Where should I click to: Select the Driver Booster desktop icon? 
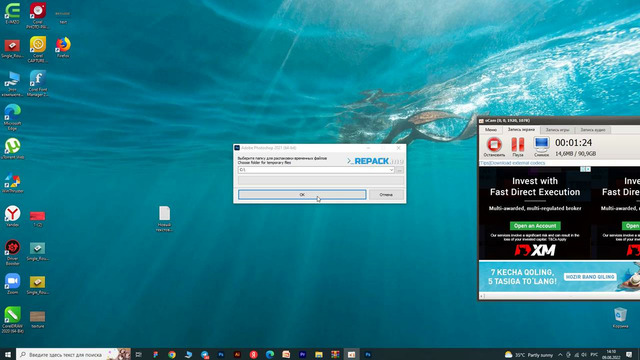point(13,253)
